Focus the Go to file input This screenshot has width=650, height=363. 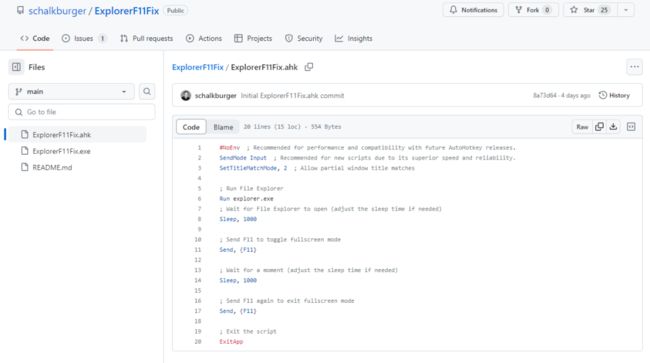pyautogui.click(x=82, y=112)
